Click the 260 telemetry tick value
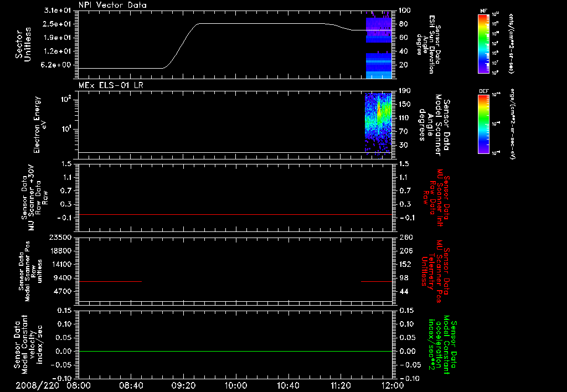The height and width of the screenshot is (392, 567). click(x=406, y=237)
